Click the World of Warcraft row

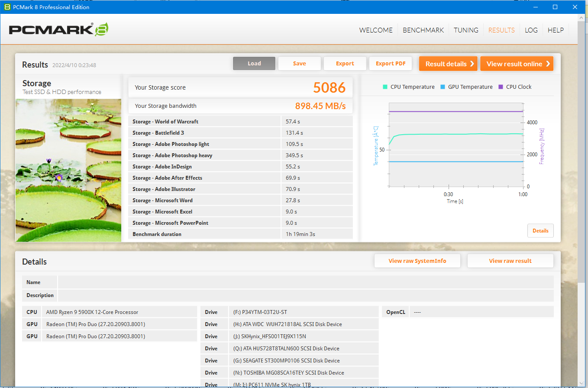click(241, 122)
